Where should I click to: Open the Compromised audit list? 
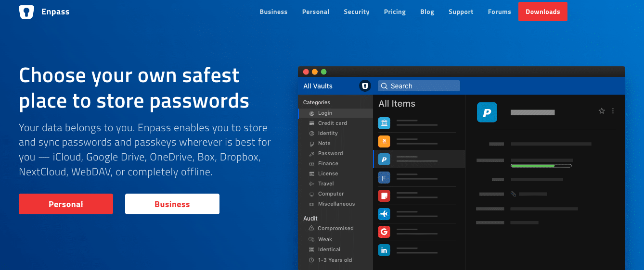(x=335, y=228)
